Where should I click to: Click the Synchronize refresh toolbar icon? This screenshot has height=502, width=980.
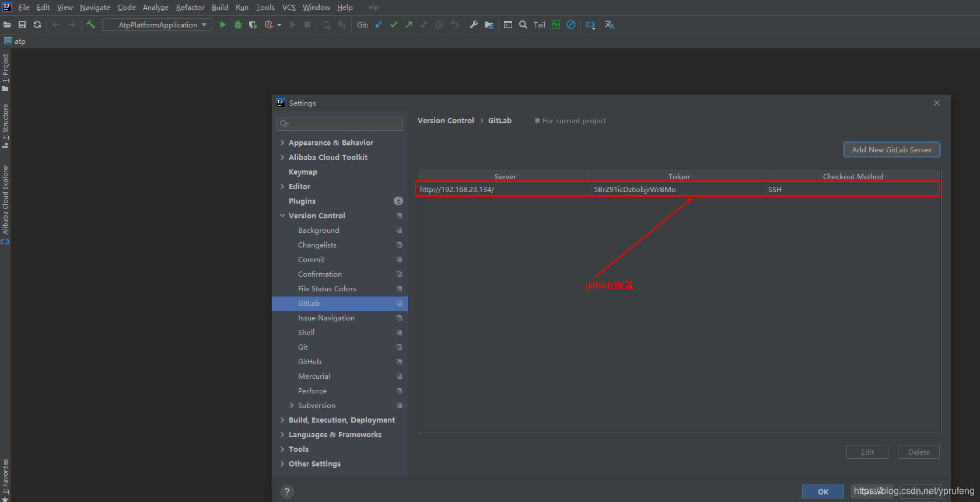[x=37, y=25]
